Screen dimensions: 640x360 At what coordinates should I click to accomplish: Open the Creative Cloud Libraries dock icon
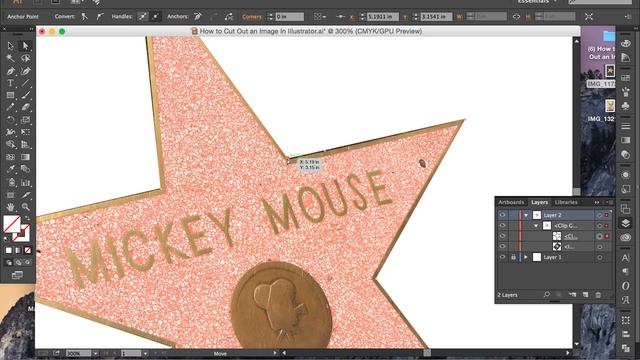(625, 238)
